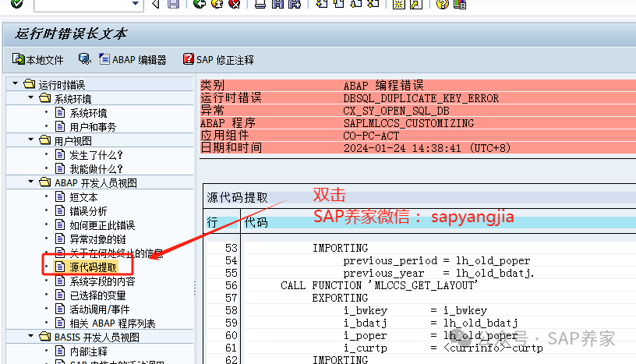
Task: Click the 用户视图 folder icon
Action: point(44,140)
